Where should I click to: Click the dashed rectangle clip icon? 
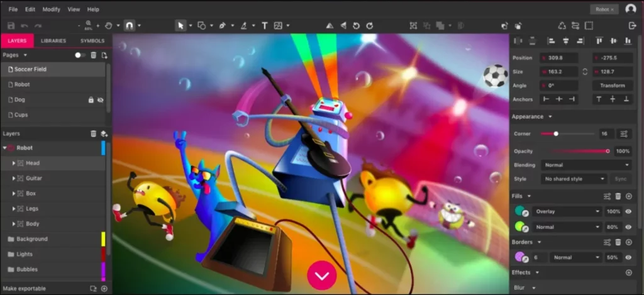589,25
